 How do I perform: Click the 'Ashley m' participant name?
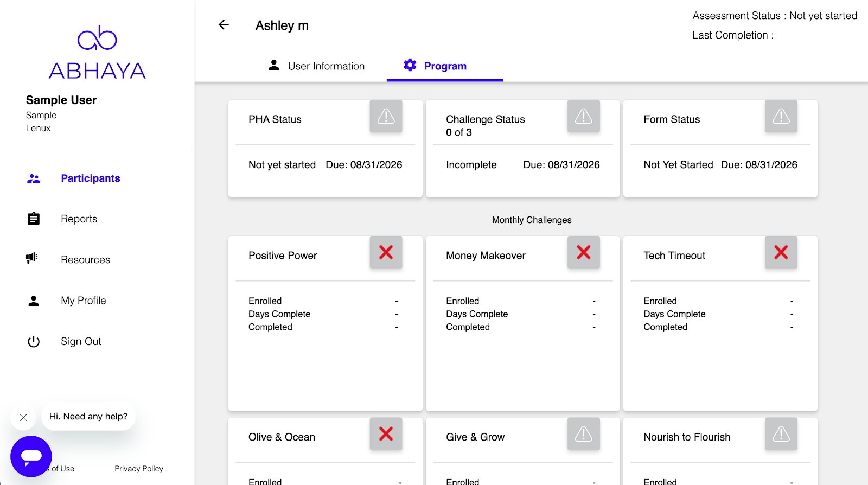coord(282,25)
